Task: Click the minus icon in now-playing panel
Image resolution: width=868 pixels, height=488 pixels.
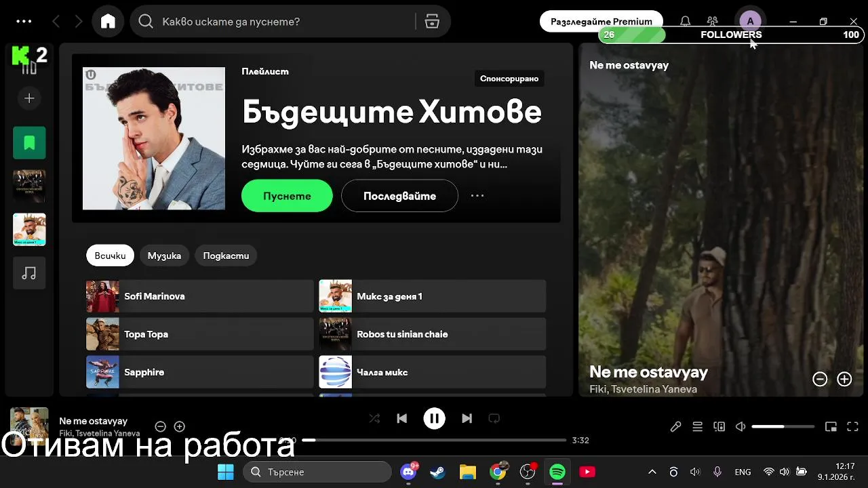Action: click(820, 380)
